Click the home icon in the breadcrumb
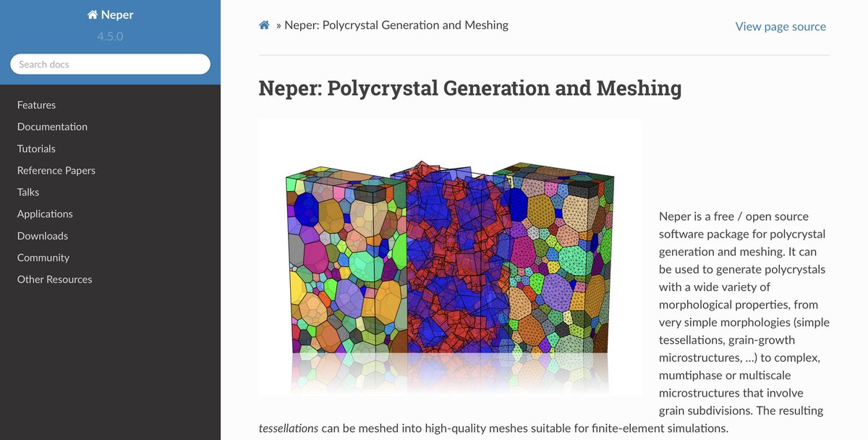 tap(265, 25)
